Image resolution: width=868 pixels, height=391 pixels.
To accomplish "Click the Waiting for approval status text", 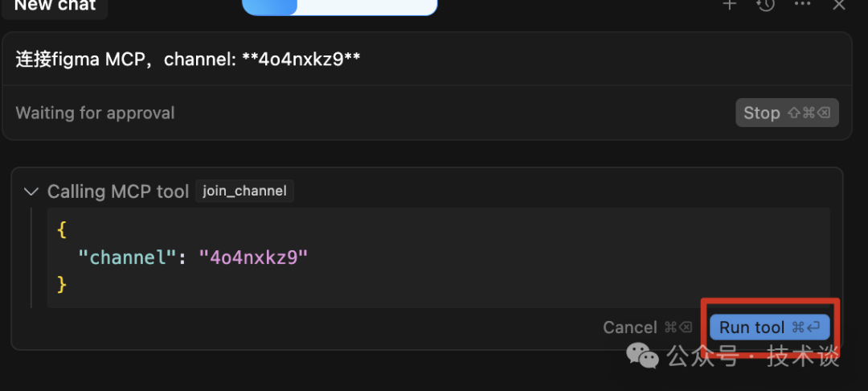I will (95, 113).
